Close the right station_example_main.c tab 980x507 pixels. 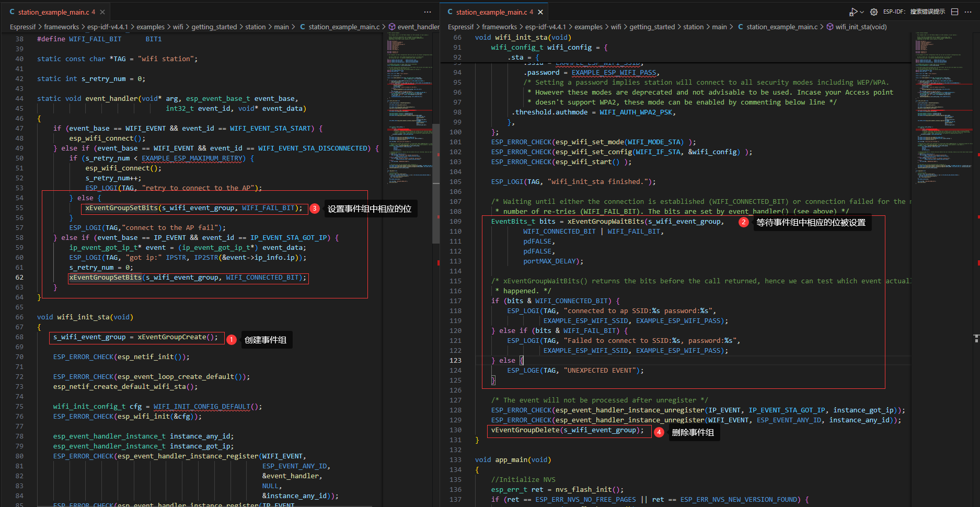pyautogui.click(x=540, y=12)
